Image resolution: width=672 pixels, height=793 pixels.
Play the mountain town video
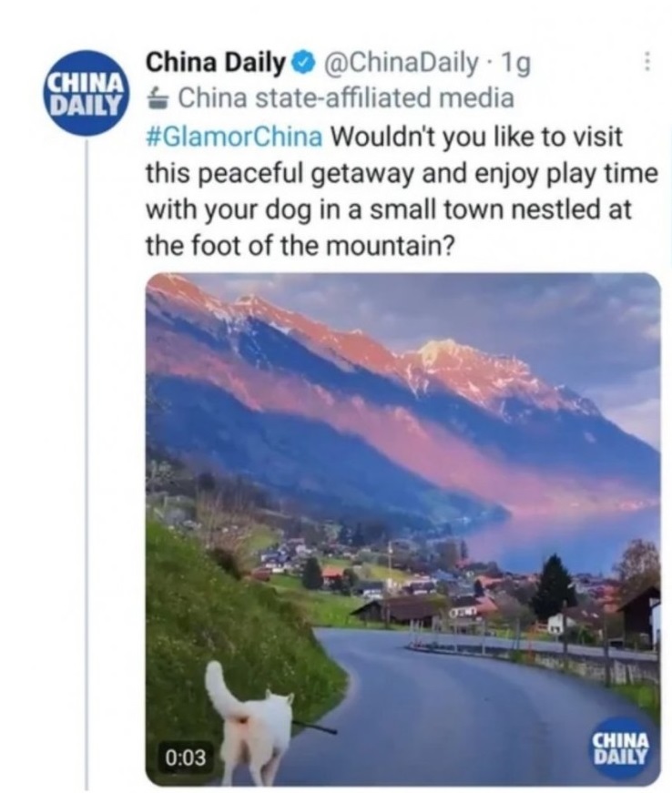403,529
